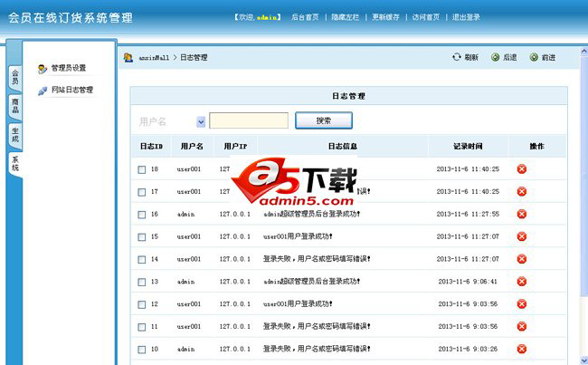Delete log 17 with red X icon
The height and width of the screenshot is (365, 588).
[x=522, y=191]
